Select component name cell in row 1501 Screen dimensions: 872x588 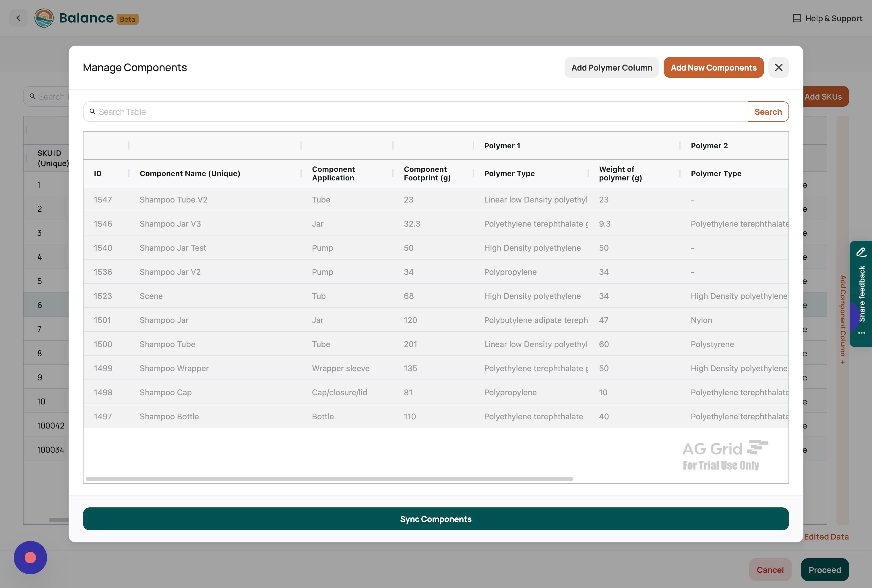click(x=164, y=320)
